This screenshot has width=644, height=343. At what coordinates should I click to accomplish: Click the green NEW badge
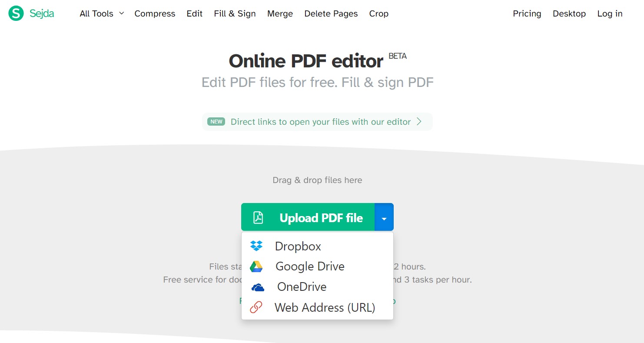pyautogui.click(x=216, y=122)
